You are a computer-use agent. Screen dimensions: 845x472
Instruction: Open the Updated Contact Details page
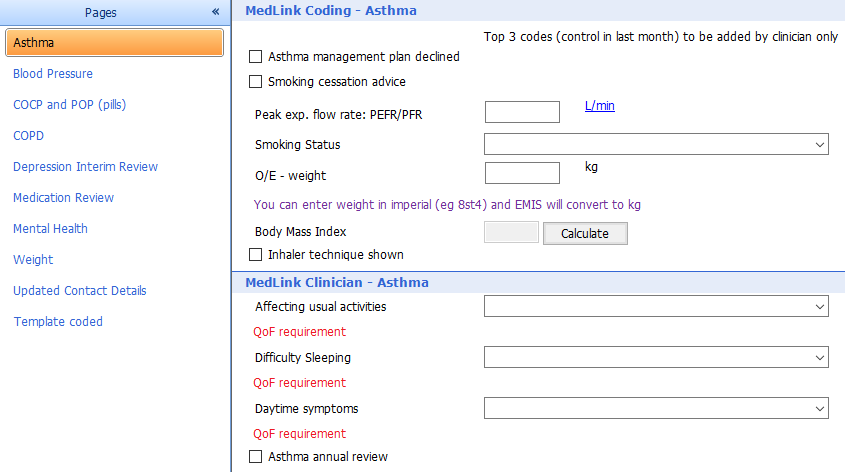80,290
